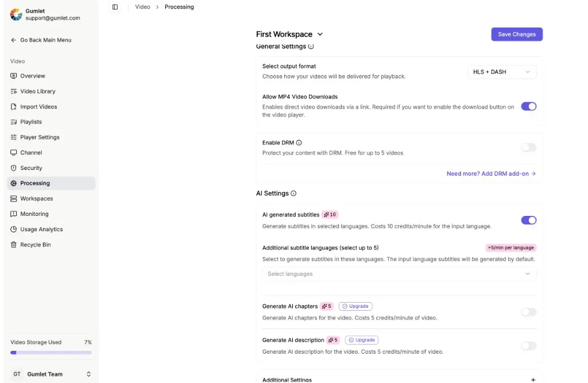The height and width of the screenshot is (383, 588).
Task: Click the Save Changes button
Action: tap(517, 34)
